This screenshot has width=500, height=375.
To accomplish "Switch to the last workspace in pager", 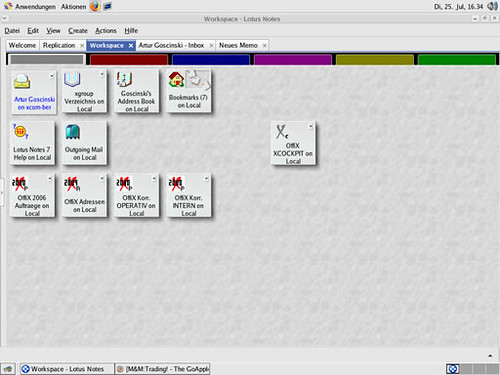I will point(492,369).
